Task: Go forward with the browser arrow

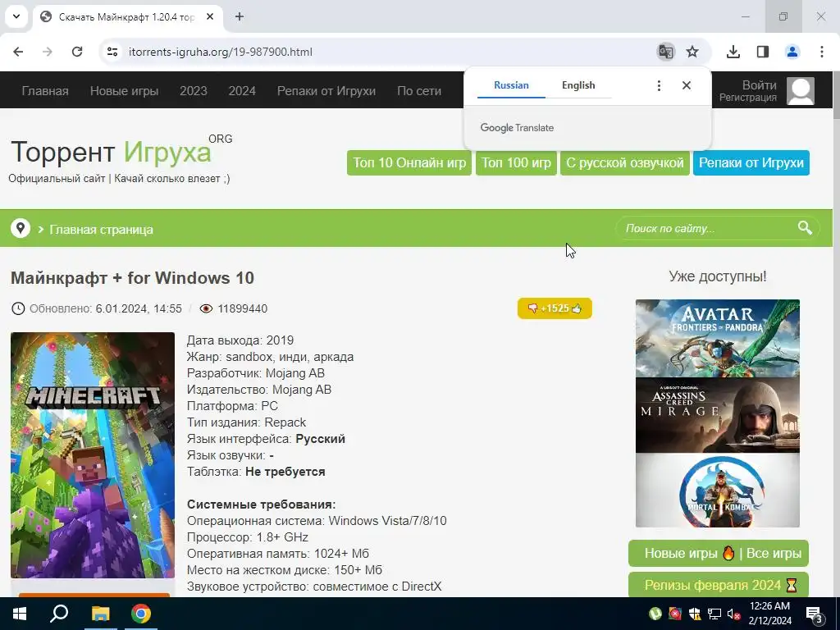Action: pyautogui.click(x=48, y=52)
